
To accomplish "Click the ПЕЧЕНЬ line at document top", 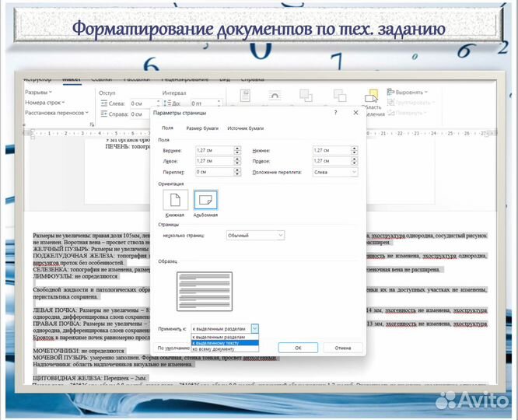I will [128, 146].
